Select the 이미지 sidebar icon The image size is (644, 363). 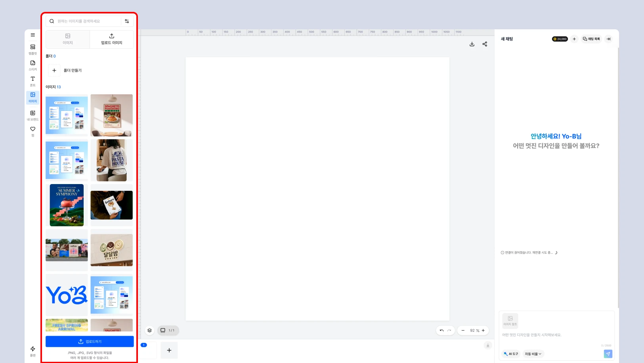coord(33,97)
